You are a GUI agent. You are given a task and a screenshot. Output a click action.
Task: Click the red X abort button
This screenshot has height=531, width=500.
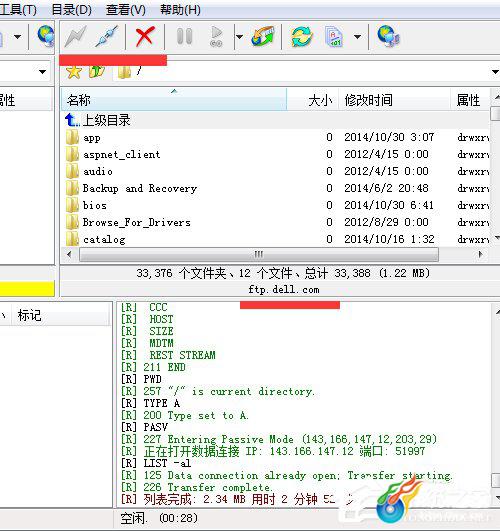(145, 36)
